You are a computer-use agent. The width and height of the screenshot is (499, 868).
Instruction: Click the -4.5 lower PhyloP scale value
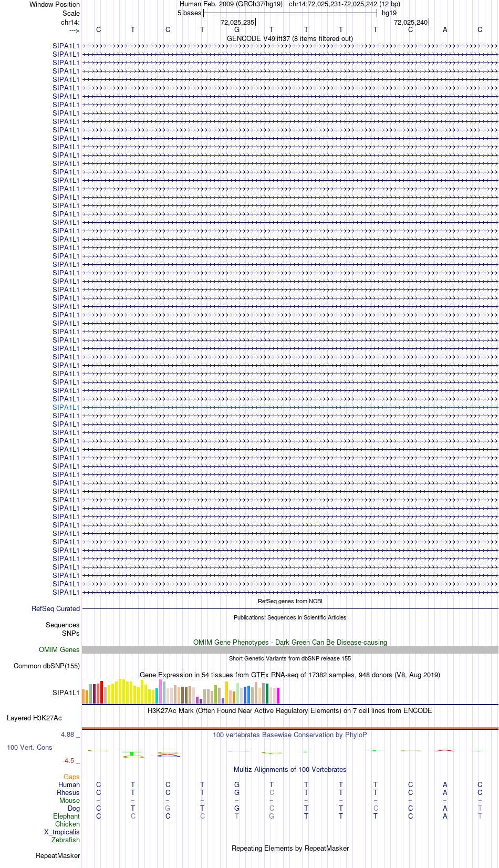[68, 761]
